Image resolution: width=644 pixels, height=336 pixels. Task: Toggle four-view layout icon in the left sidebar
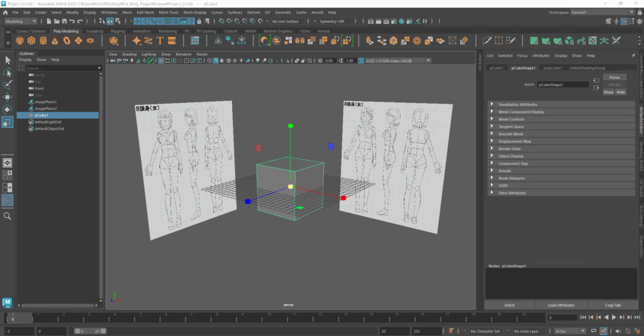point(8,175)
